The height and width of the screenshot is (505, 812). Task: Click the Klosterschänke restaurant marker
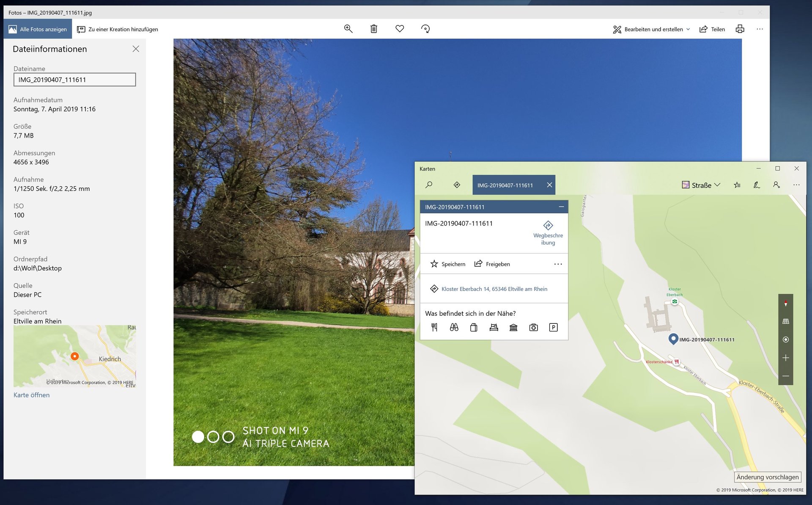click(676, 362)
